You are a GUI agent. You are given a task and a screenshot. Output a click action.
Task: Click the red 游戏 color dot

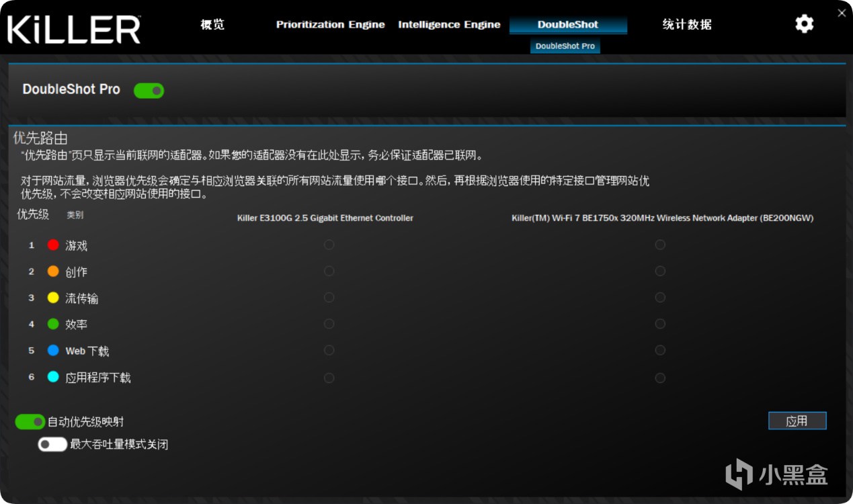pyautogui.click(x=53, y=245)
